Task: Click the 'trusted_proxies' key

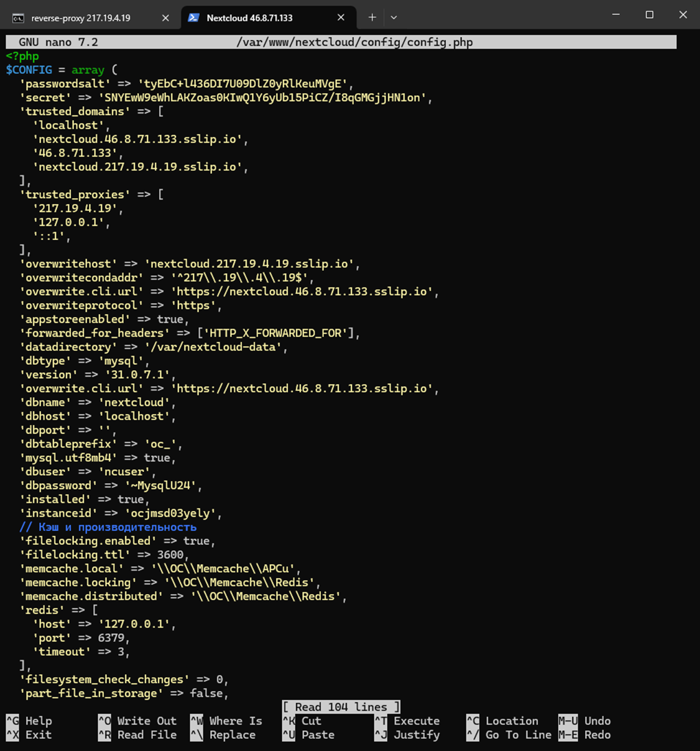Action: (75, 194)
